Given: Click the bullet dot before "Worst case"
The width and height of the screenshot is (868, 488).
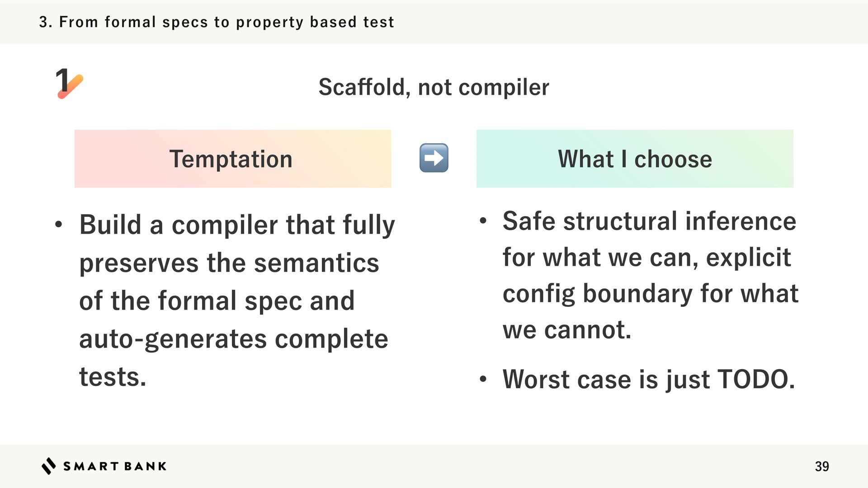Looking at the screenshot, I should [x=483, y=379].
